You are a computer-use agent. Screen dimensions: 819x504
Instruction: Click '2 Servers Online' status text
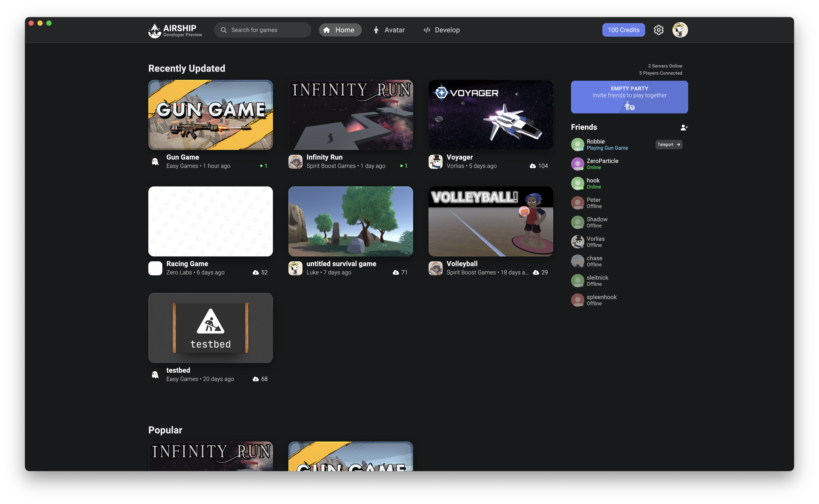click(665, 66)
